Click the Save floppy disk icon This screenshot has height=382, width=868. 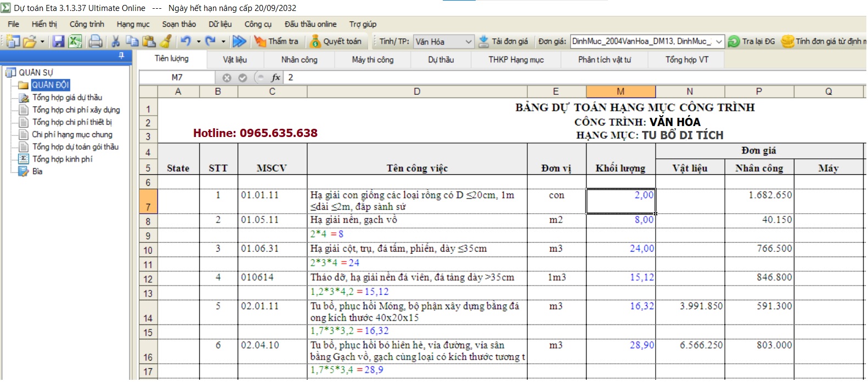(x=58, y=42)
